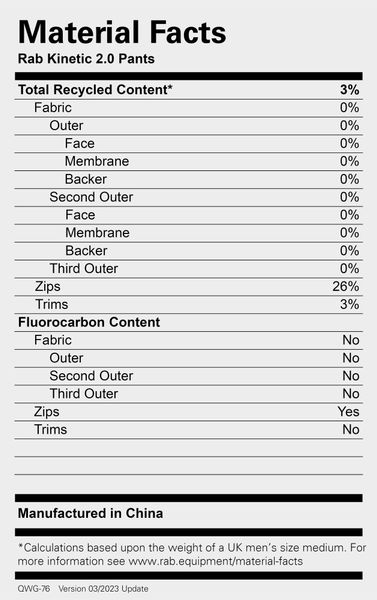The image size is (377, 600).
Task: Click the Total Recycled Content row label
Action: 95,90
